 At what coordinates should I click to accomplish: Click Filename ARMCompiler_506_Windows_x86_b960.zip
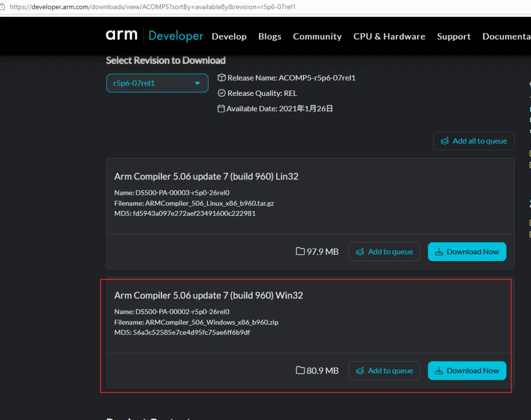click(196, 322)
